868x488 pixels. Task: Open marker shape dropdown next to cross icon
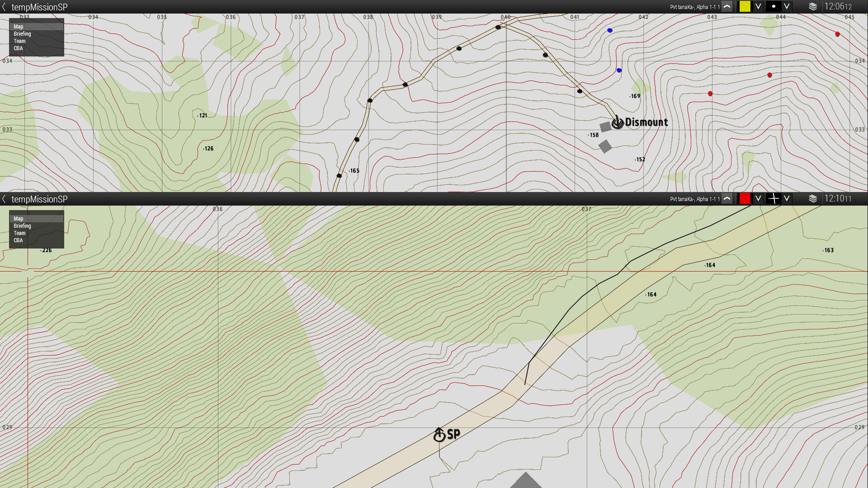pos(787,199)
